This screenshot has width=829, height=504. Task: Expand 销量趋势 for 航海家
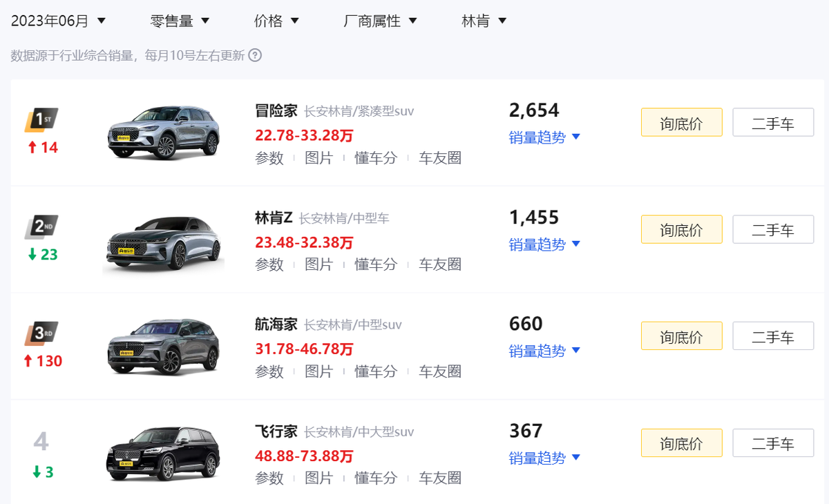pos(544,351)
